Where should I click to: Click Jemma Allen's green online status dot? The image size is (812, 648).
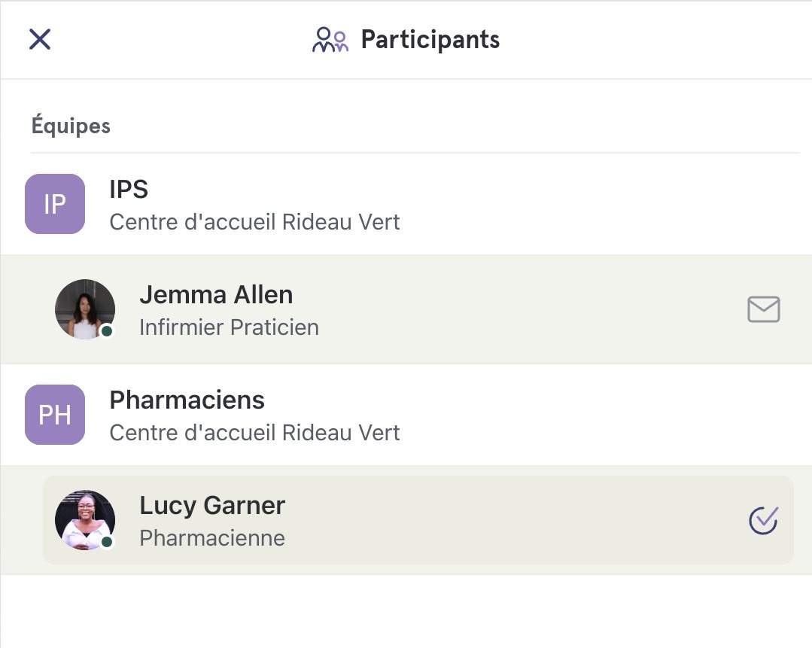107,331
